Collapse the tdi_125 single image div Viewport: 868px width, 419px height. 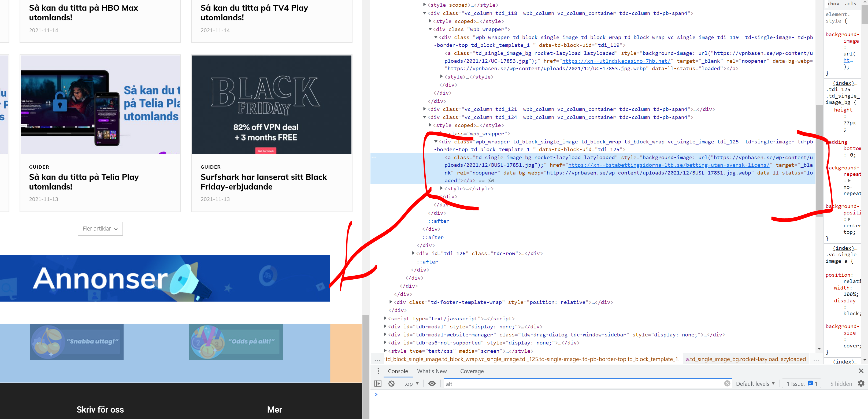(436, 142)
